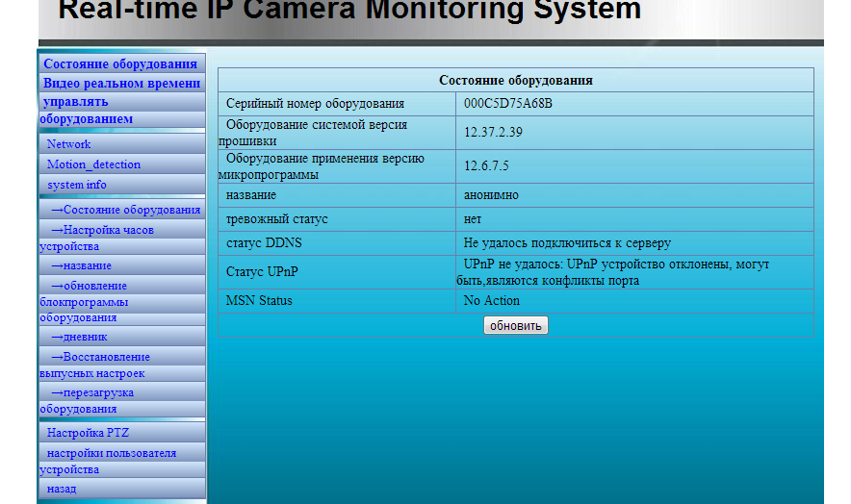Click the статус DDNS row label
The image size is (851, 504).
coord(264,242)
